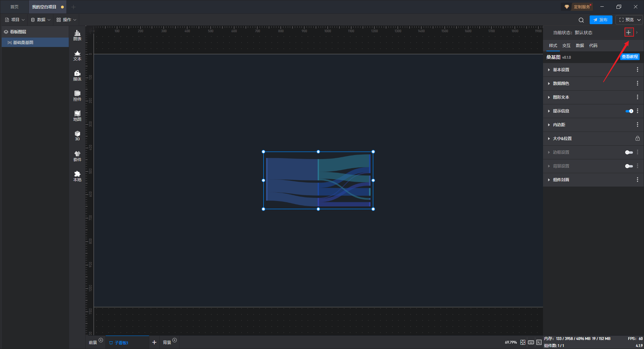
Task: Switch to the 代码 tab
Action: click(x=593, y=46)
